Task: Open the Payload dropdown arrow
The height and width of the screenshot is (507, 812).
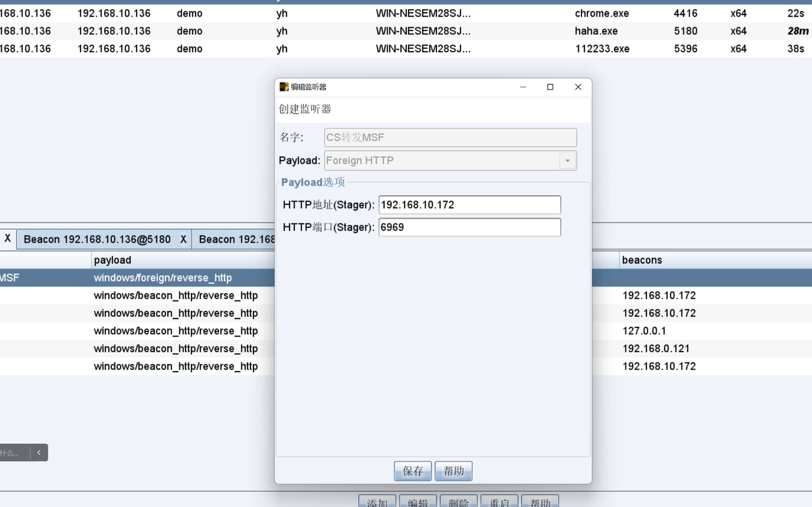Action: (x=567, y=161)
